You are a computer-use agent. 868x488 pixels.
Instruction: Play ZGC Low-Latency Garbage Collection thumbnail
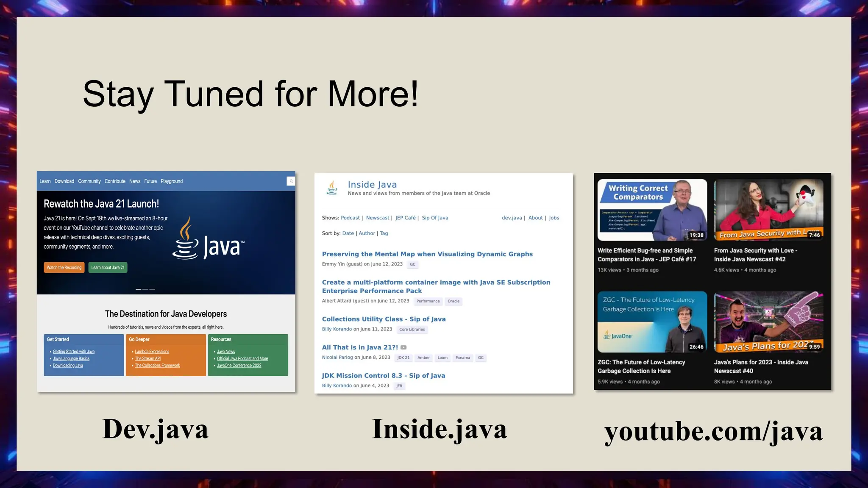coord(652,322)
